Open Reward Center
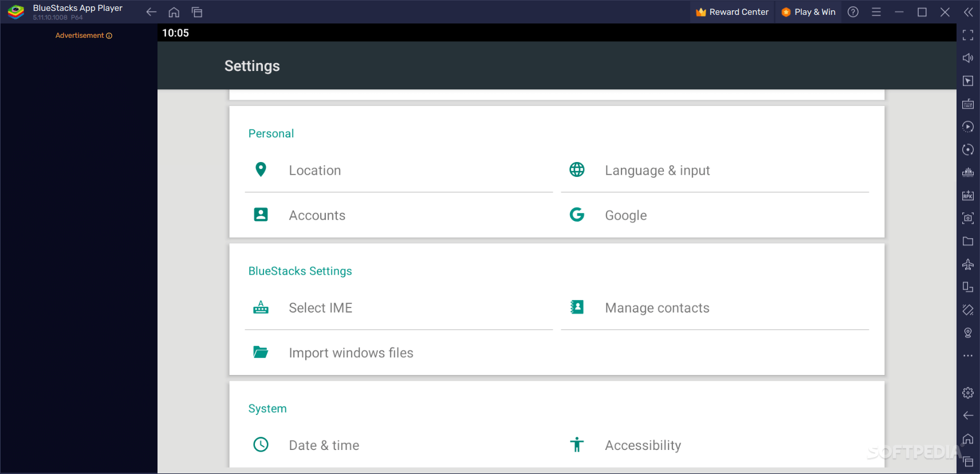The height and width of the screenshot is (474, 980). click(733, 12)
